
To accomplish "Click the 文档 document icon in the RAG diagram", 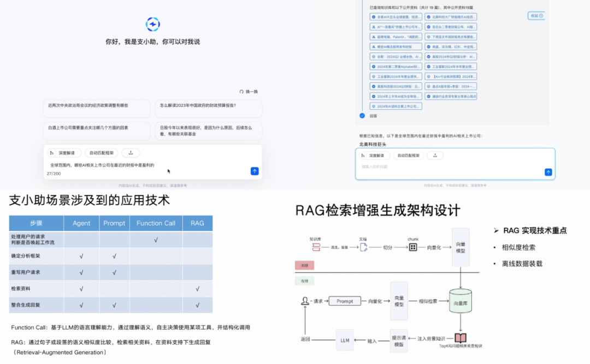I will click(363, 247).
